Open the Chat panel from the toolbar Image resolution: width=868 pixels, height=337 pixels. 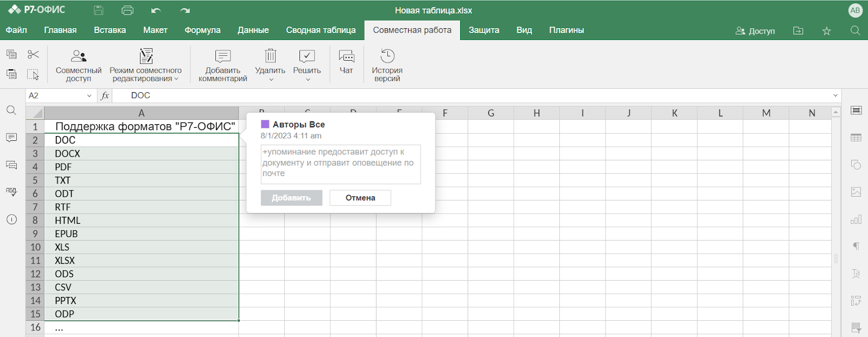[346, 62]
